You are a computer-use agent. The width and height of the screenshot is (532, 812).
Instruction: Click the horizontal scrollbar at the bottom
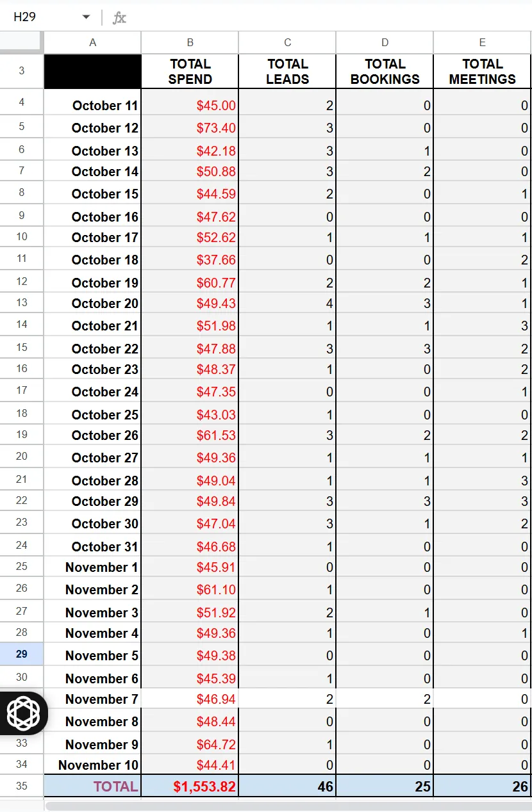pyautogui.click(x=288, y=806)
